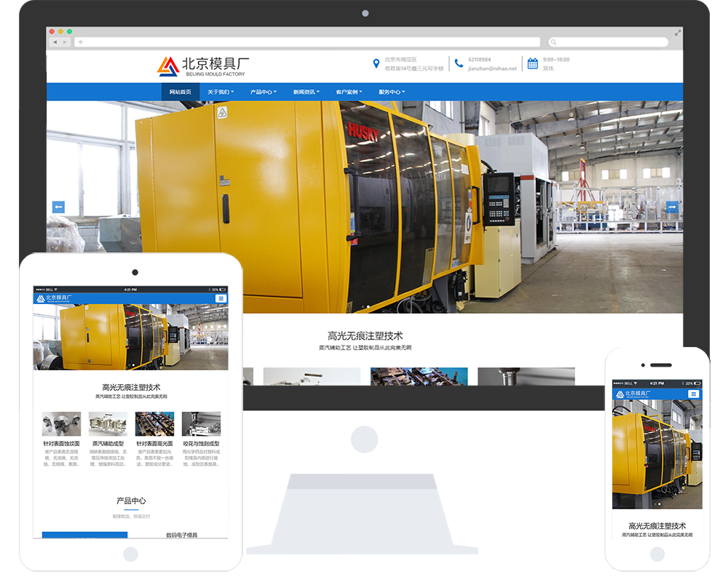Tap the 咬花与蚀刻成型 title on tablet
728x582 pixels.
(x=201, y=444)
